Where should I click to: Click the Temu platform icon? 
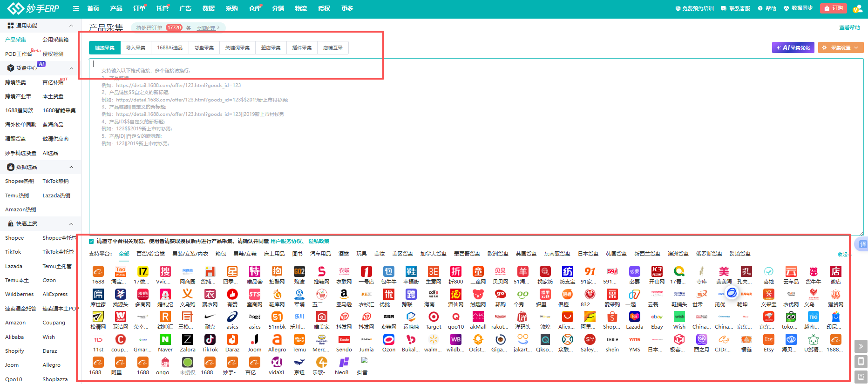[x=299, y=340]
